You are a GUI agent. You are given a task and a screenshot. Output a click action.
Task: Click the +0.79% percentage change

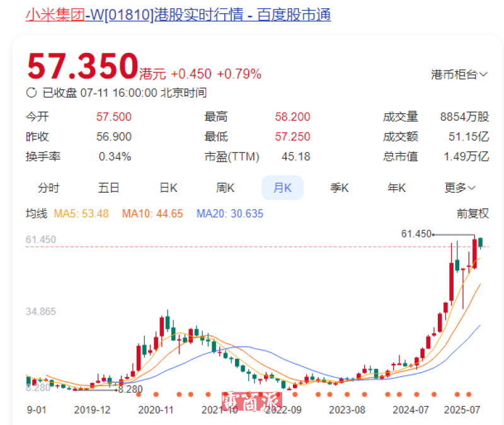tap(239, 74)
